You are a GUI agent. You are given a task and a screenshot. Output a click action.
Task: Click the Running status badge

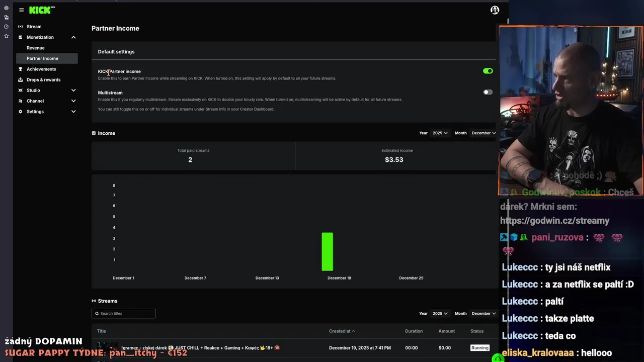coord(479,348)
